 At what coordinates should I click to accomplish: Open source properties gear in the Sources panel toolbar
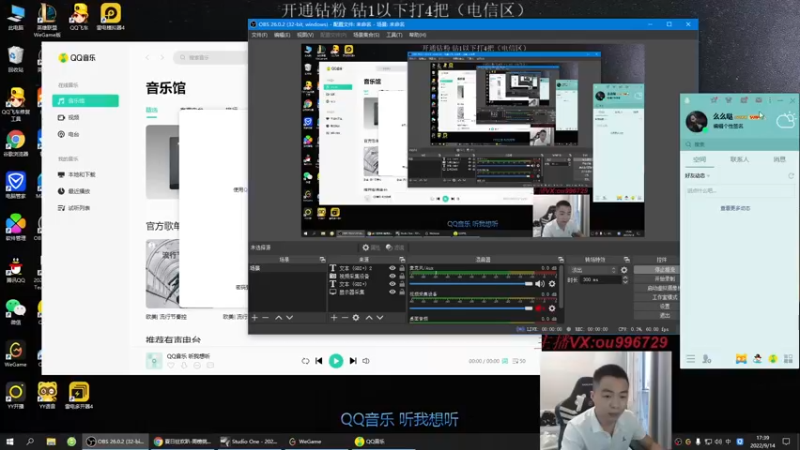(x=356, y=317)
